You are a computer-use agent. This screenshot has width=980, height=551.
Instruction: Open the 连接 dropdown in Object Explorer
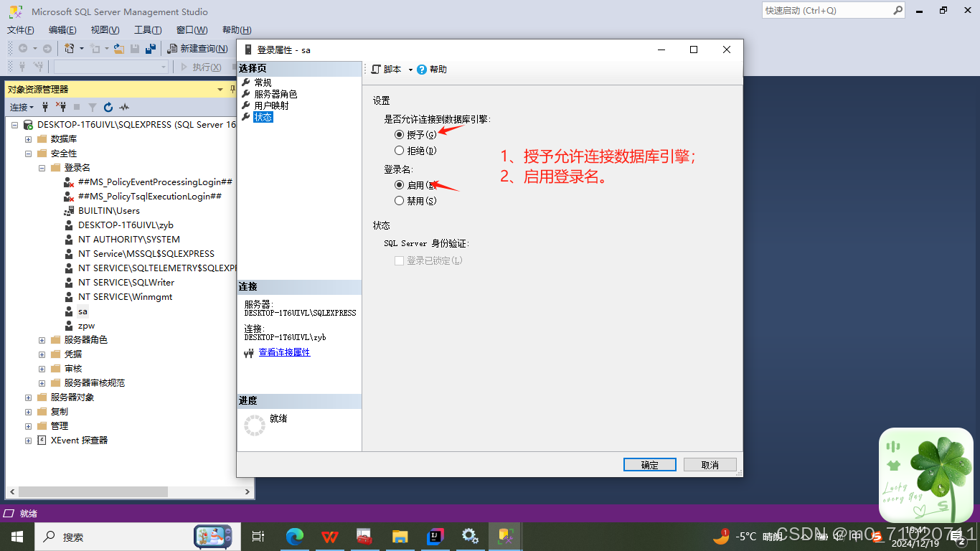click(22, 107)
